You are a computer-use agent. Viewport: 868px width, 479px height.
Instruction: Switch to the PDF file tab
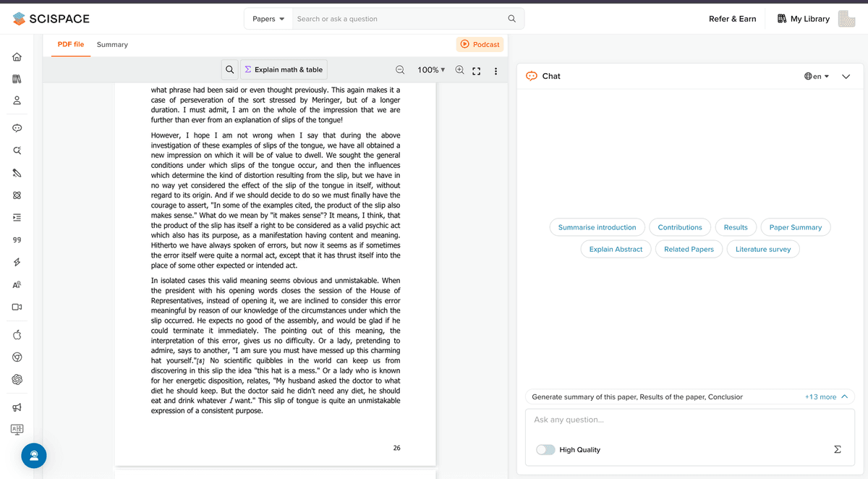pyautogui.click(x=71, y=44)
